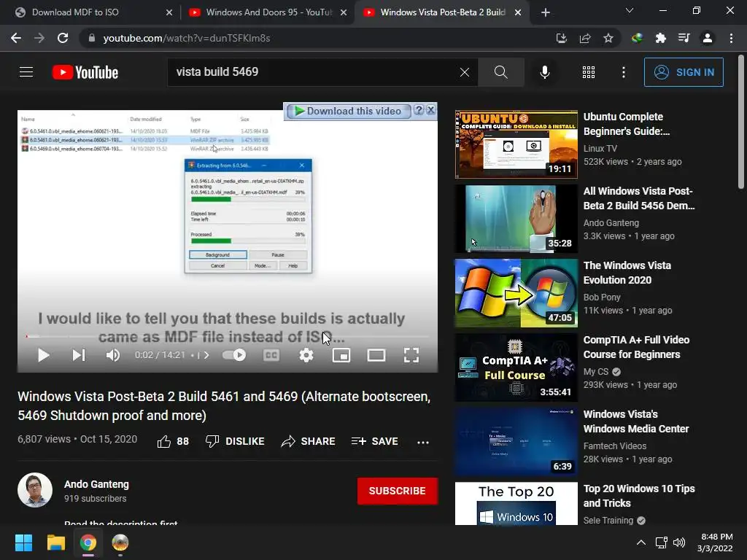Open the Chrome profile icon
The width and height of the screenshot is (747, 560).
click(x=708, y=38)
